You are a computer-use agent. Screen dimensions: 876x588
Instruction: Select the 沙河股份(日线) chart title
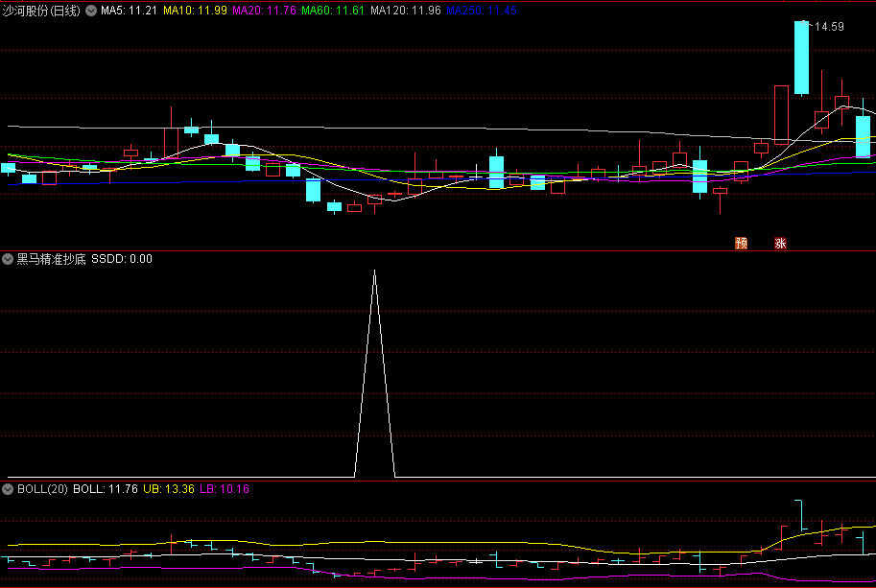tap(41, 11)
